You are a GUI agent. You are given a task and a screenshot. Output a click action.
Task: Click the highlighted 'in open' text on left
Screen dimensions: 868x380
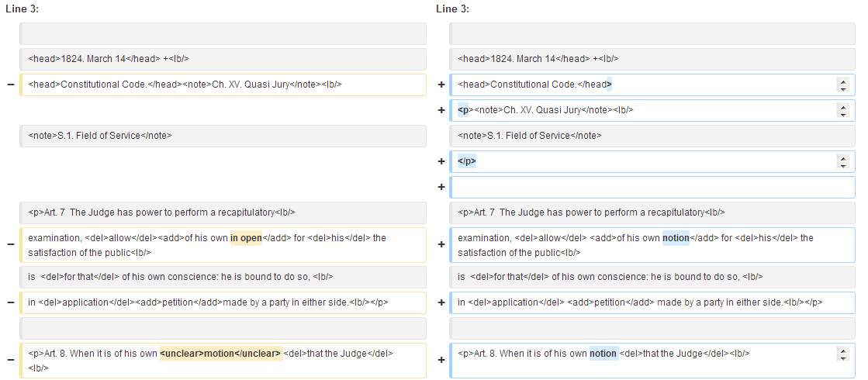tap(247, 238)
